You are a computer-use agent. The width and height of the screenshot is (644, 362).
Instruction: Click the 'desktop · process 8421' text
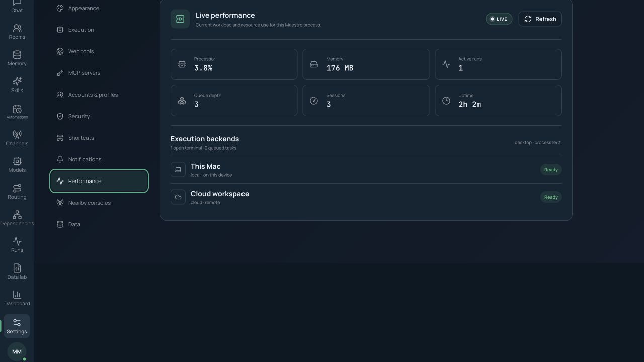point(538,143)
